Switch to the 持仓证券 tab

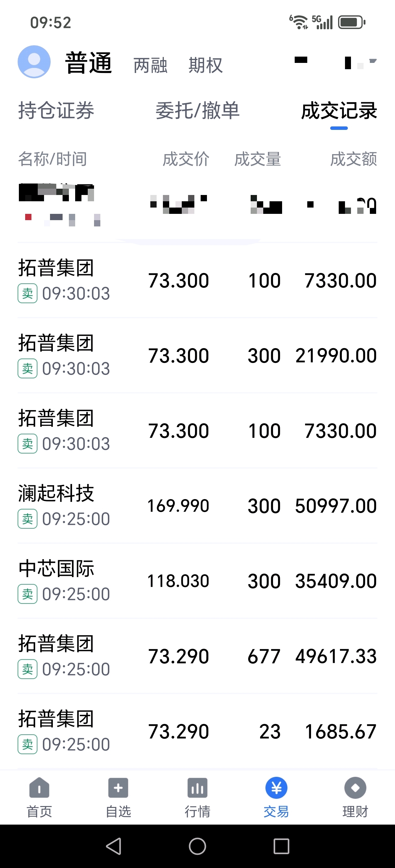tap(56, 110)
